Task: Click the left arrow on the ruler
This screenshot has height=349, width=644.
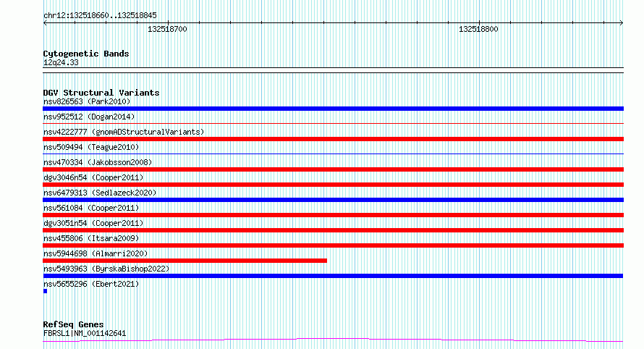Action: point(45,23)
